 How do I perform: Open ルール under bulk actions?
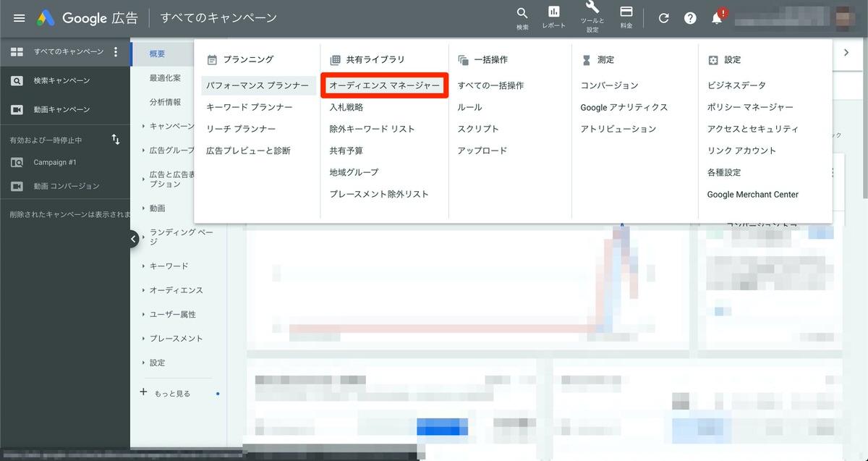click(469, 107)
